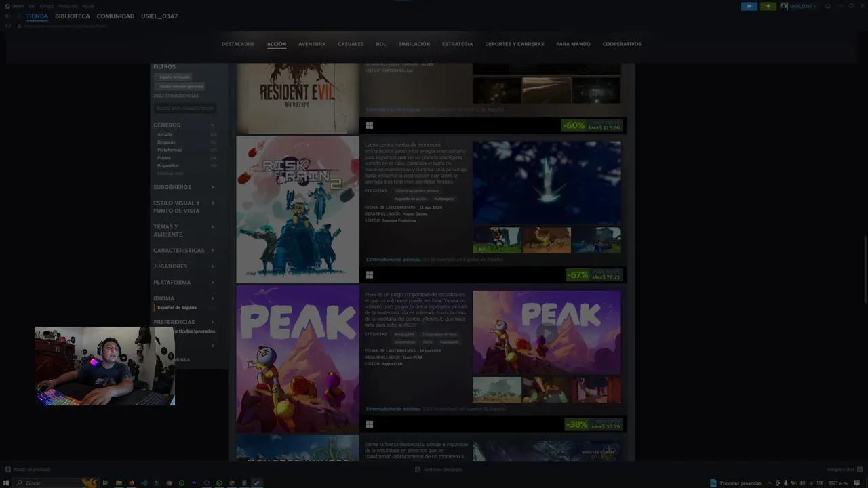Select Risk of Rain 2 main screenshot
Screen dimensions: 868x488
[547, 183]
